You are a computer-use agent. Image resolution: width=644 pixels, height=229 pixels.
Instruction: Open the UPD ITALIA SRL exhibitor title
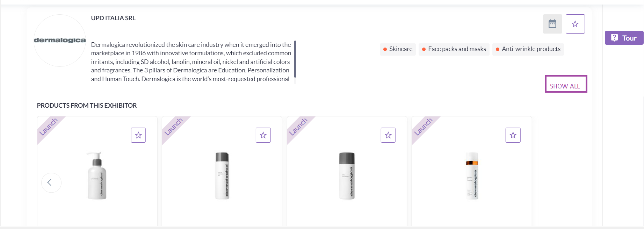click(113, 18)
